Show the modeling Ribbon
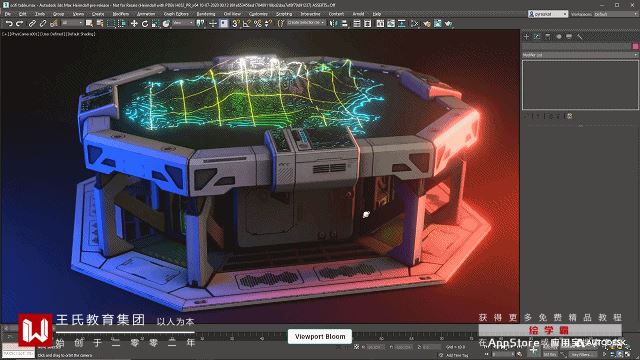 coord(380,24)
